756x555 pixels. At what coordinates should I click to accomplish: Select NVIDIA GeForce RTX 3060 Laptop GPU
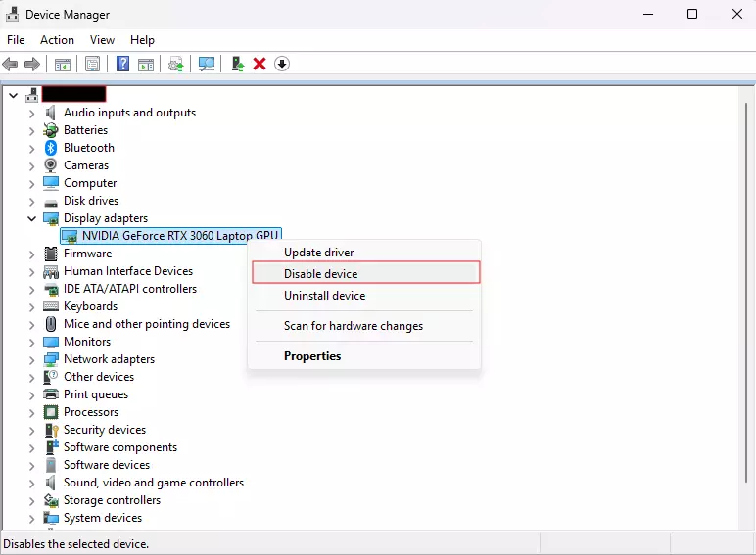tap(170, 236)
